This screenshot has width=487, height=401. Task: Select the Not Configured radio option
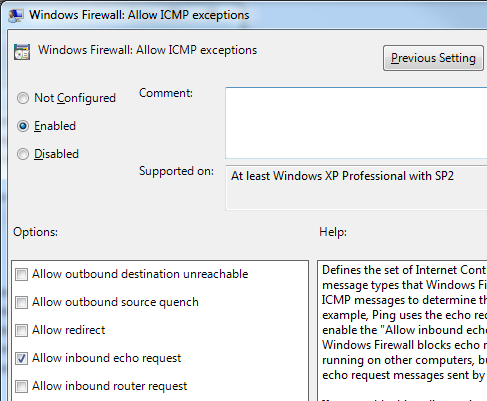tap(23, 98)
